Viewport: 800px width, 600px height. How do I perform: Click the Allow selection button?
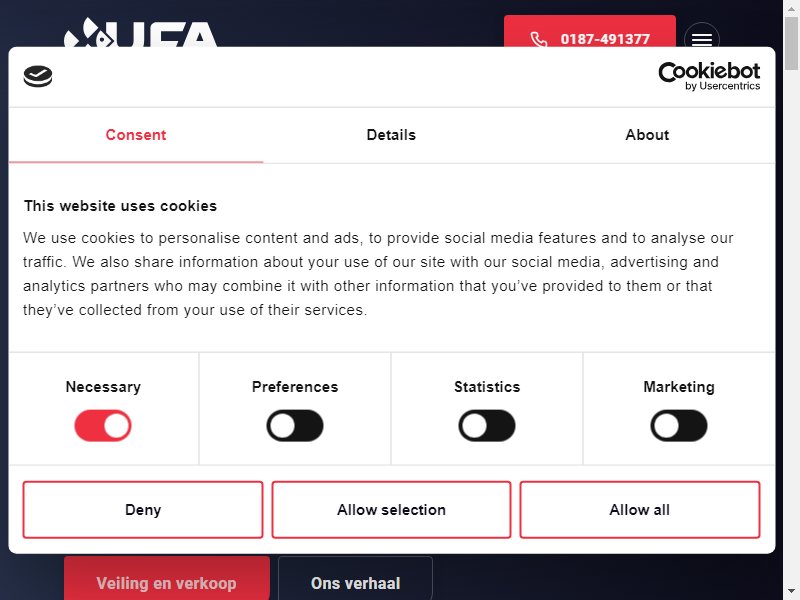[x=391, y=510]
